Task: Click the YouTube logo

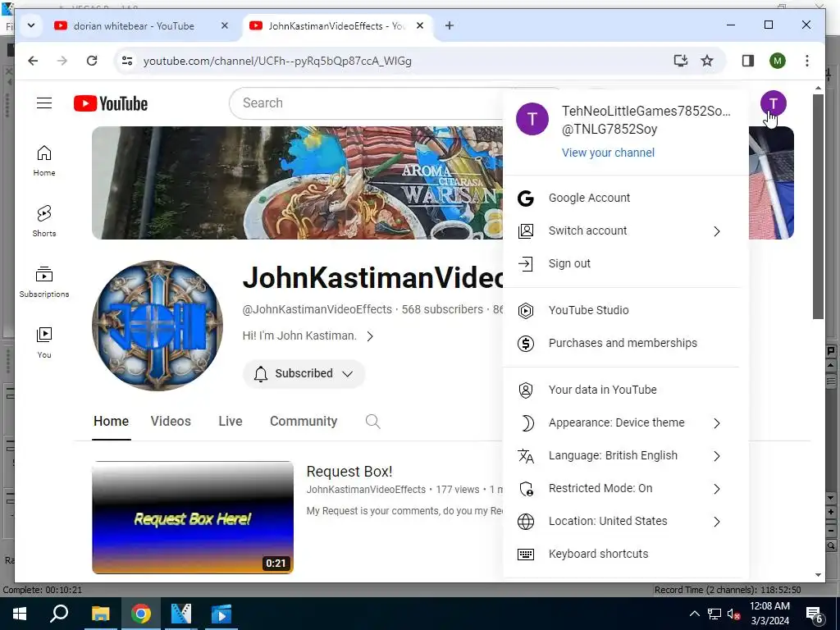Action: point(111,103)
